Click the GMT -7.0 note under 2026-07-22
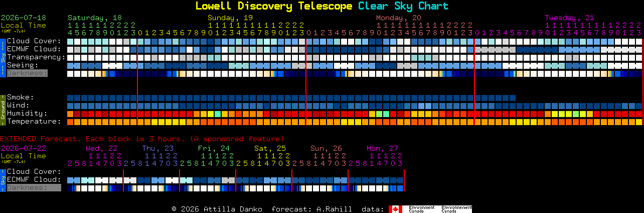 [x=13, y=162]
